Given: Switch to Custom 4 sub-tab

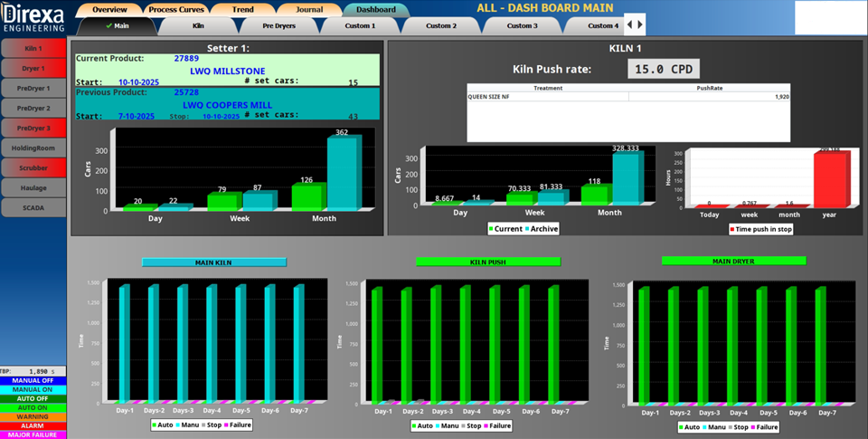Looking at the screenshot, I should 598,25.
